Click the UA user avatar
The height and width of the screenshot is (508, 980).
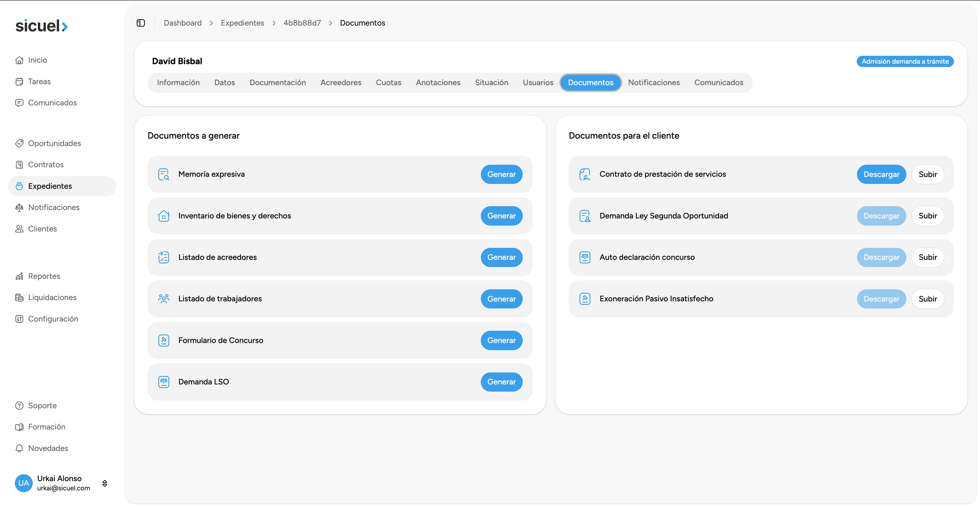coord(24,483)
